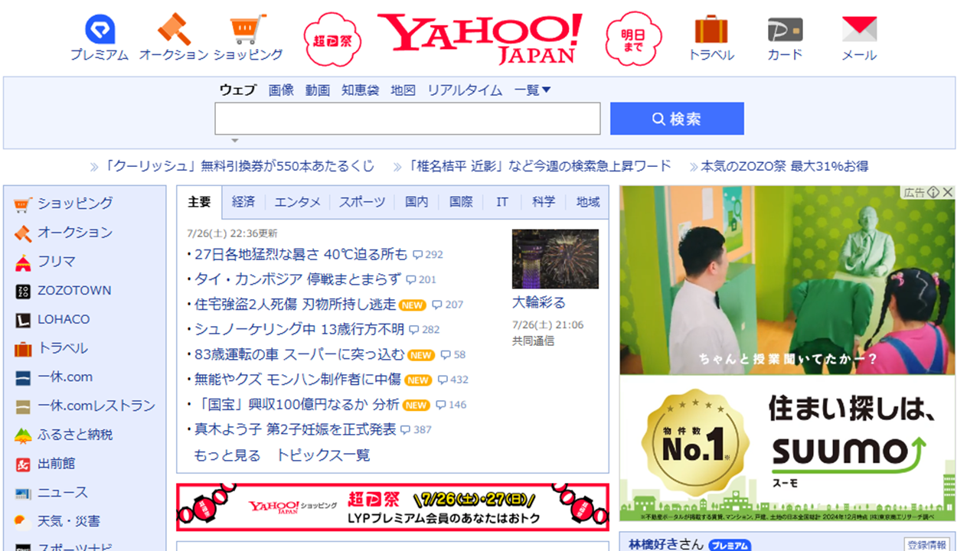Click the LOHACO sidebar icon

point(23,320)
